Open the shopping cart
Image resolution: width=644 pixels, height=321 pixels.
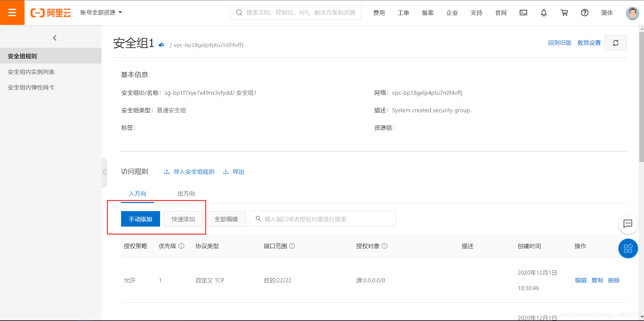pos(564,13)
